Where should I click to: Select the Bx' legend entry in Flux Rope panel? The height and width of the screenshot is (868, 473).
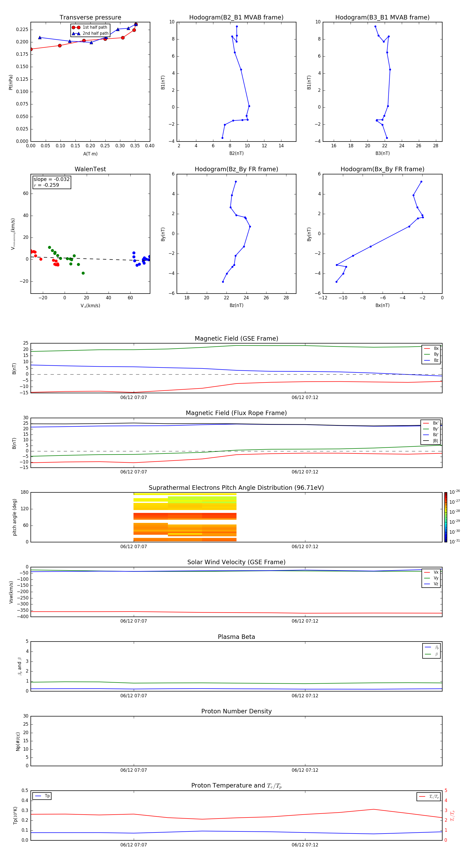431,423
